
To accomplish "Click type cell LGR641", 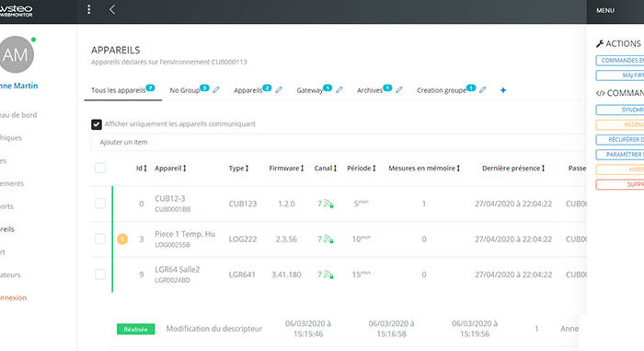I will [x=242, y=275].
